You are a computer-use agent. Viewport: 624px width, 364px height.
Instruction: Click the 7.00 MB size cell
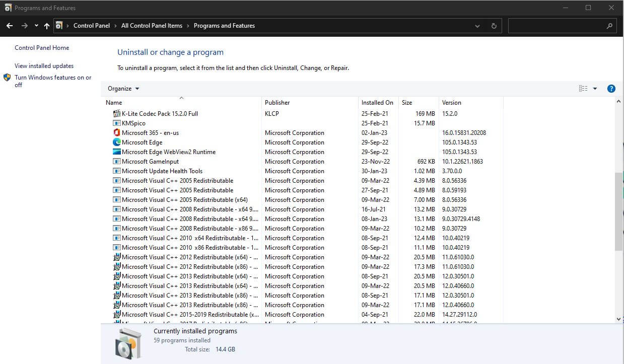coord(424,200)
